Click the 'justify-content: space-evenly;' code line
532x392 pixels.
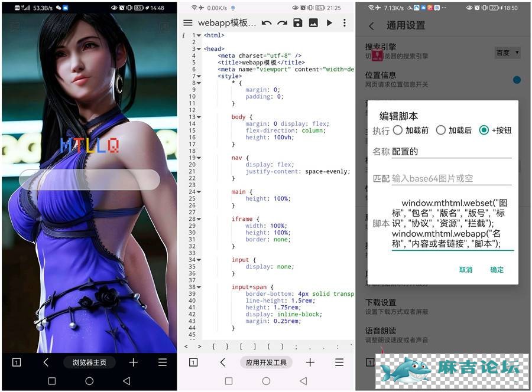click(x=297, y=171)
